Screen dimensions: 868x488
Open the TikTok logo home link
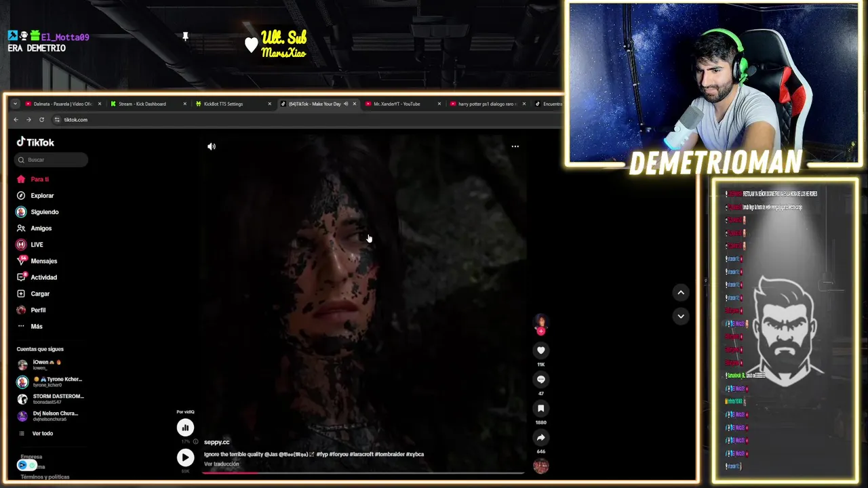(35, 142)
